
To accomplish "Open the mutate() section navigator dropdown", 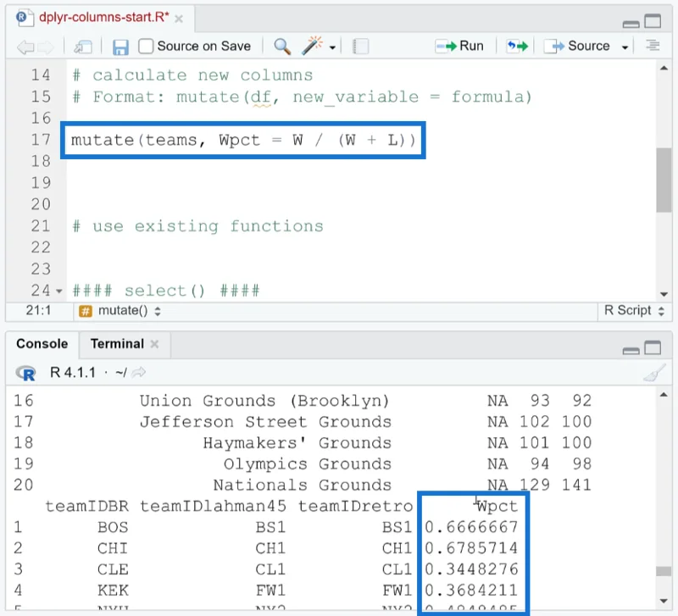I will click(119, 310).
